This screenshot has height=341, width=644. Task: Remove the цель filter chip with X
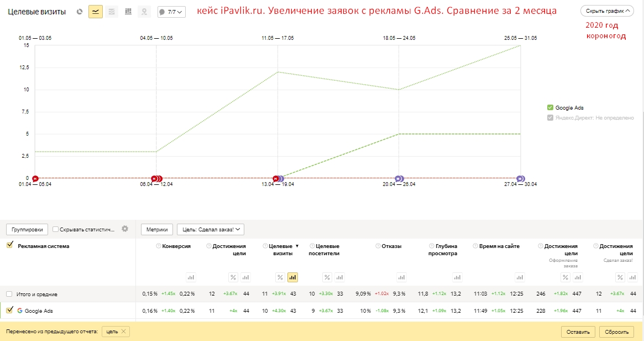click(x=124, y=331)
